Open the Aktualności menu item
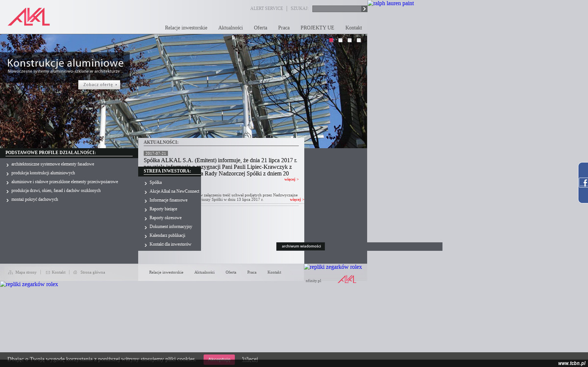The width and height of the screenshot is (588, 367). coord(230,28)
